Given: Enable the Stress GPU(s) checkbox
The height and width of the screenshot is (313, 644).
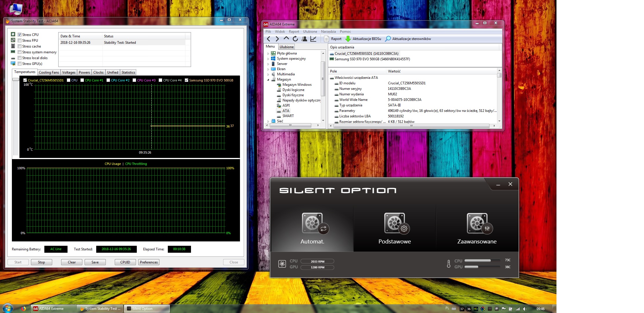Looking at the screenshot, I should [x=20, y=64].
